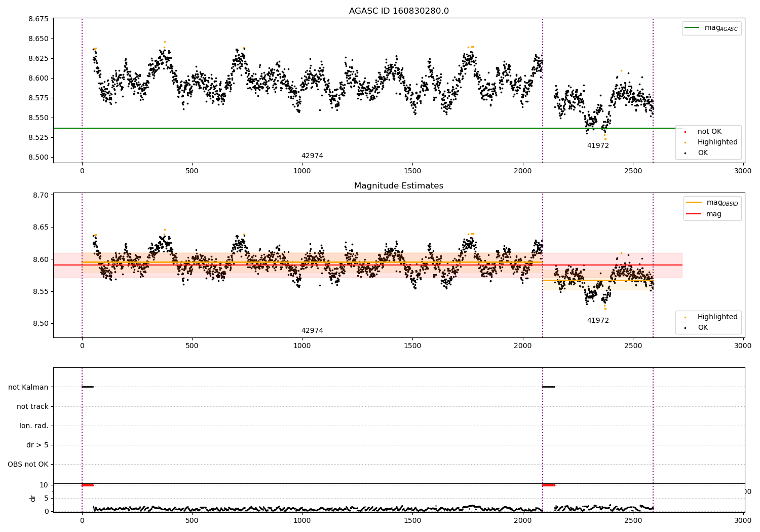Click the 8.70 tick on Magnitude Estimates axis
Screen dimensions: 760x532
coord(41,196)
